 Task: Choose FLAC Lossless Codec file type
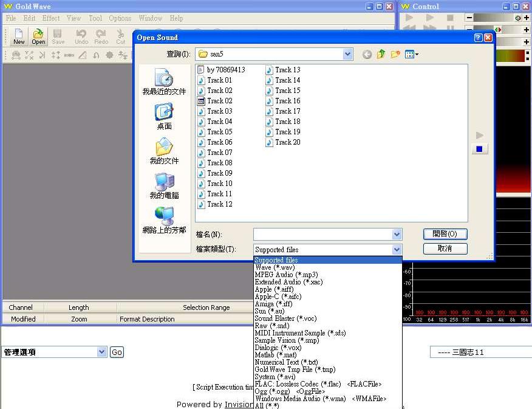(x=328, y=384)
